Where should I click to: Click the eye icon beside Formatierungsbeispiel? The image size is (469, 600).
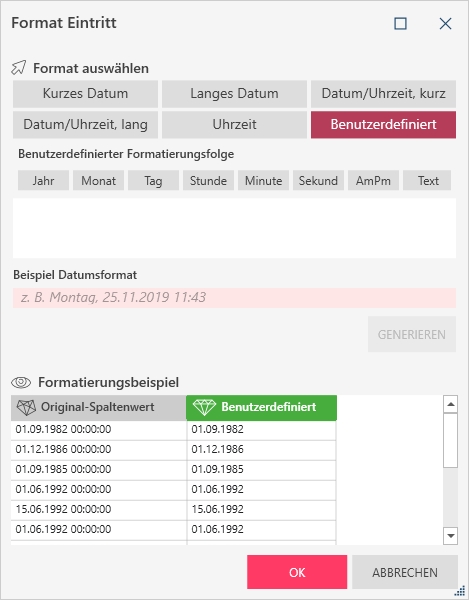click(21, 382)
